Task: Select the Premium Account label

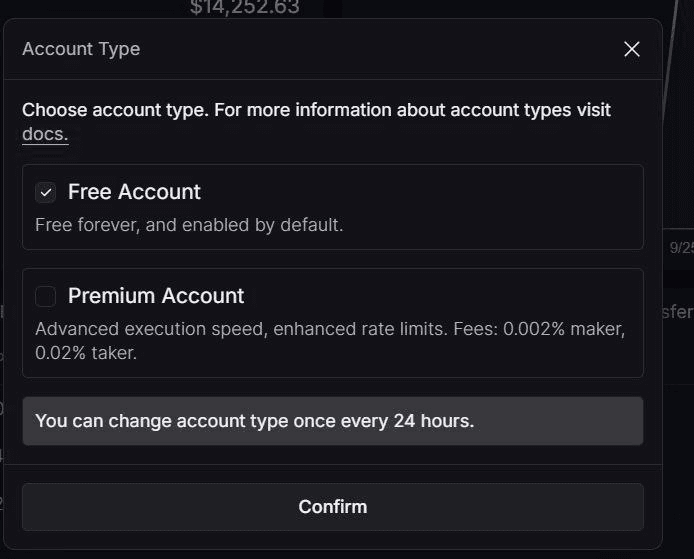Action: pos(156,296)
